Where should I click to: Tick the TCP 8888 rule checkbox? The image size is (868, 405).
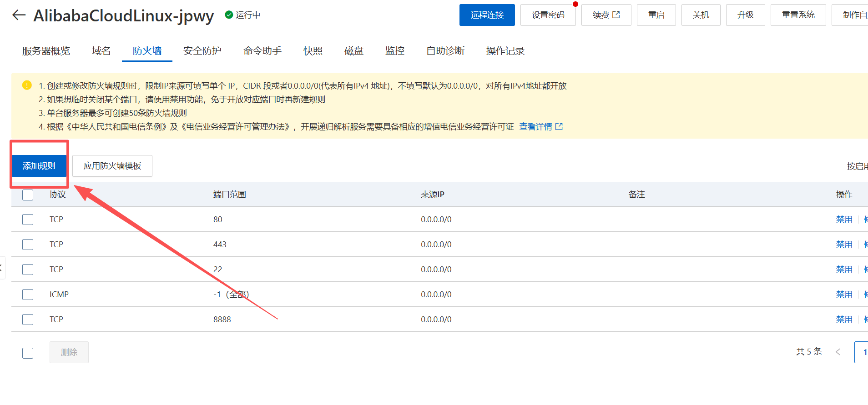[x=28, y=320]
